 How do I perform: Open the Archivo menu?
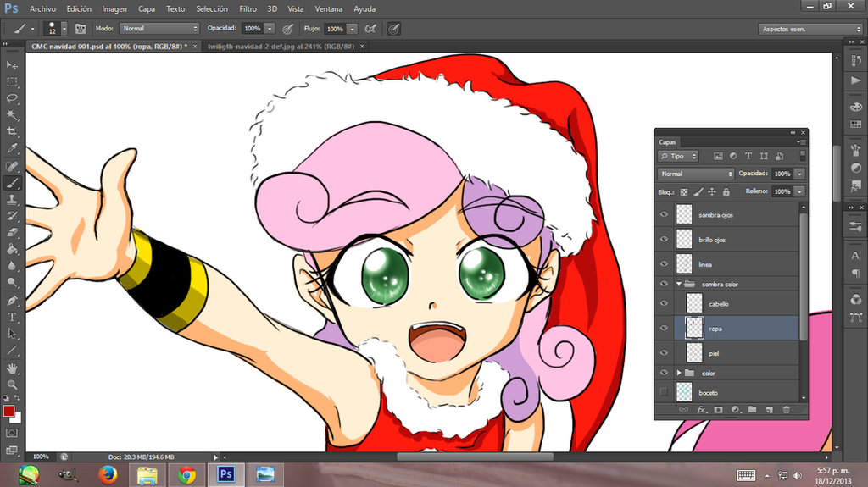click(42, 8)
